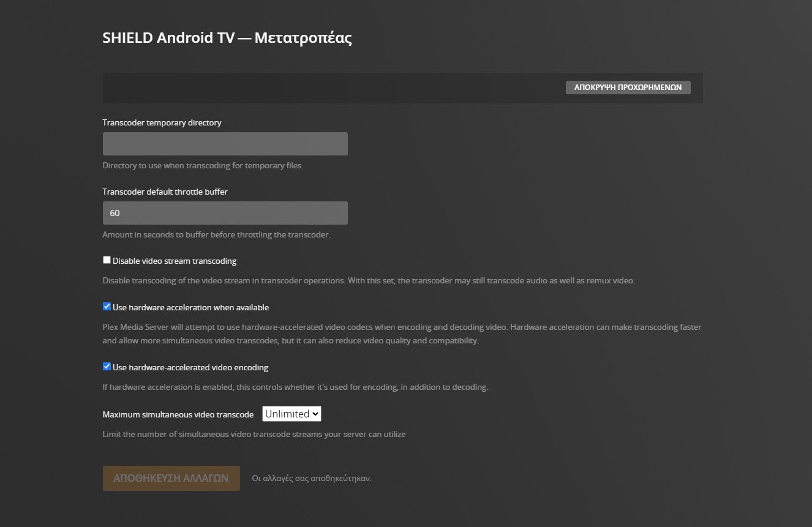This screenshot has width=812, height=527.
Task: Click the SHIELD Android TV page heading
Action: pyautogui.click(x=227, y=38)
